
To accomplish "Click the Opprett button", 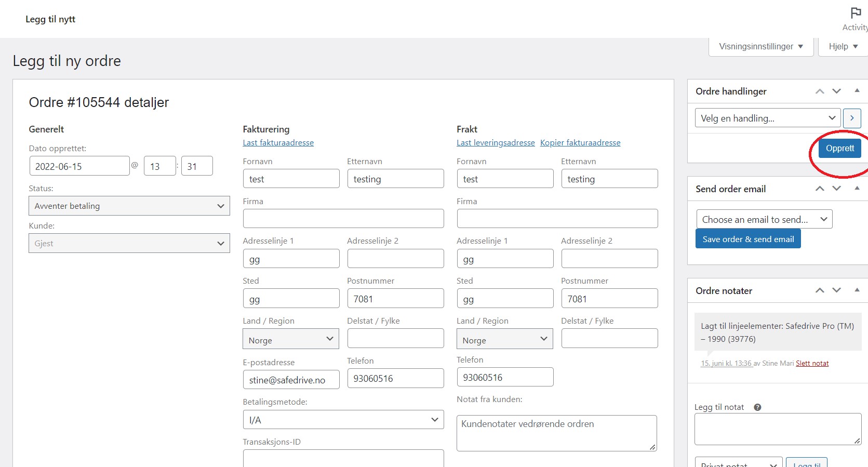I will click(839, 148).
